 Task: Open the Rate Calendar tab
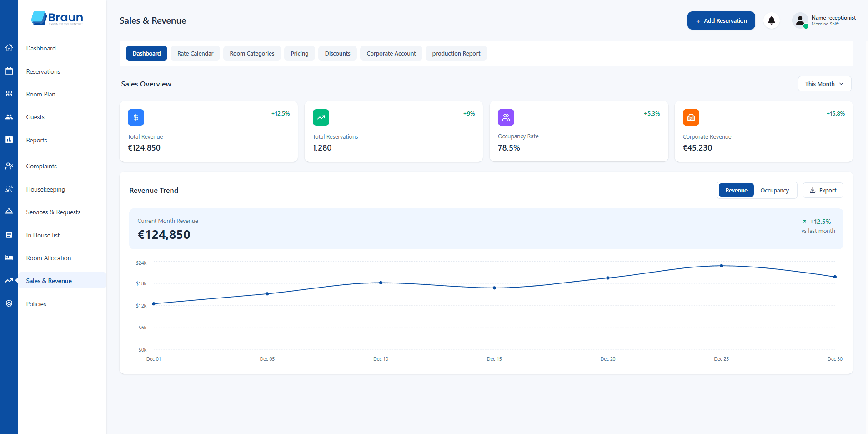[x=195, y=53]
